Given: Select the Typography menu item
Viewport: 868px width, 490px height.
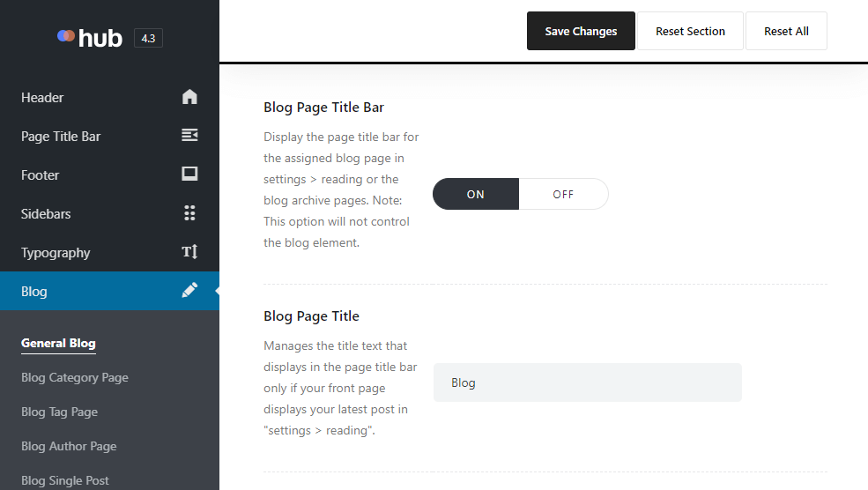Looking at the screenshot, I should [x=109, y=252].
